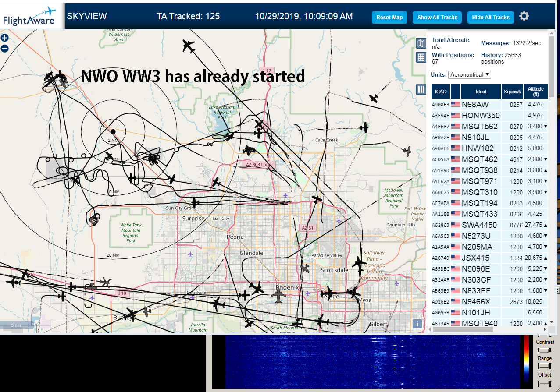Select the gray aircraft east of Cave Creek
Screen dimensions: 560x392
click(x=408, y=151)
